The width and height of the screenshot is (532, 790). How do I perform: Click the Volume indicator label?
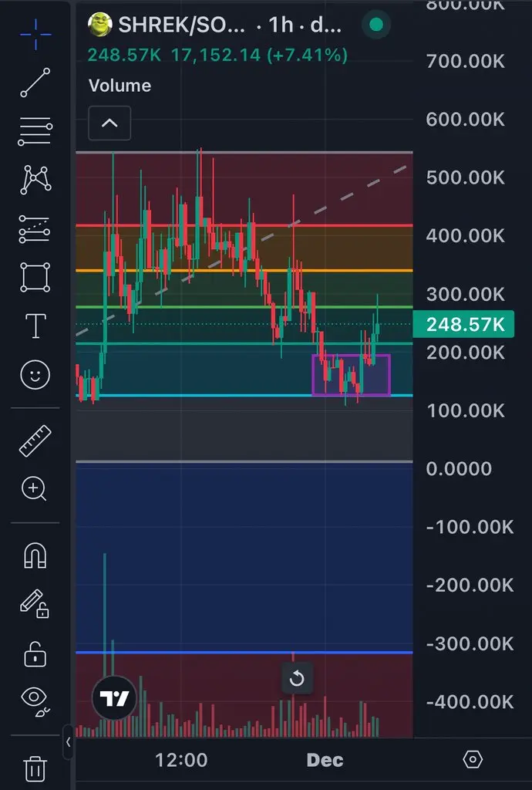pos(120,86)
